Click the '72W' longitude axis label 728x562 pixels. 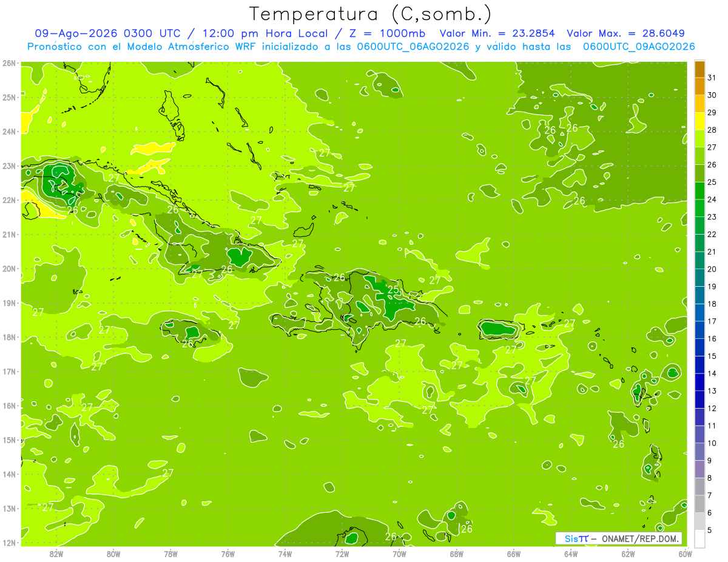342,553
